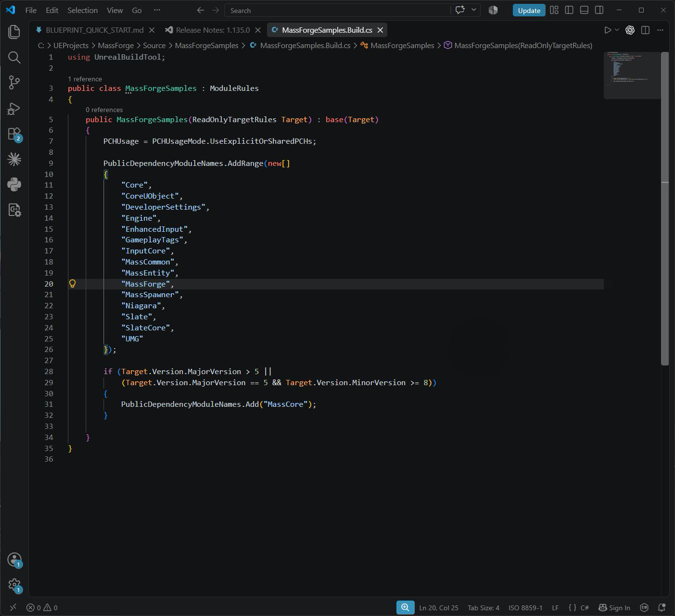Open the File menu
Viewport: 675px width, 616px height.
tap(31, 10)
